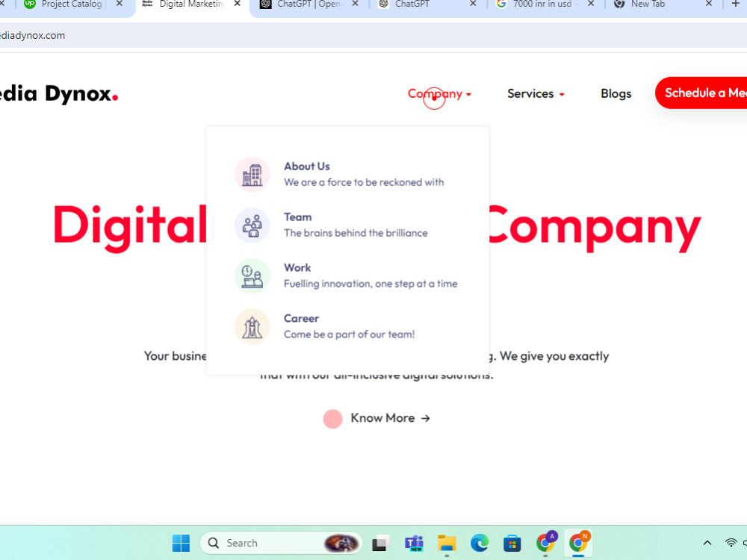Close the 7000 inr in usd tab
The height and width of the screenshot is (560, 747).
(591, 4)
